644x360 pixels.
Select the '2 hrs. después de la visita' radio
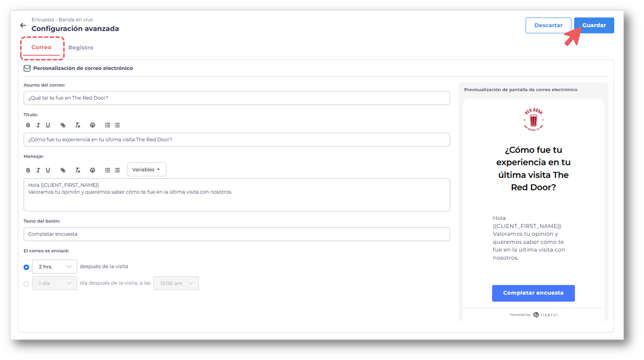tap(26, 267)
